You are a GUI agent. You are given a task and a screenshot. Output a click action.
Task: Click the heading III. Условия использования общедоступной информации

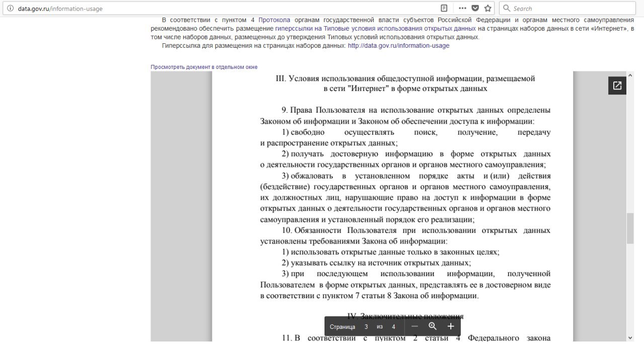click(x=406, y=78)
